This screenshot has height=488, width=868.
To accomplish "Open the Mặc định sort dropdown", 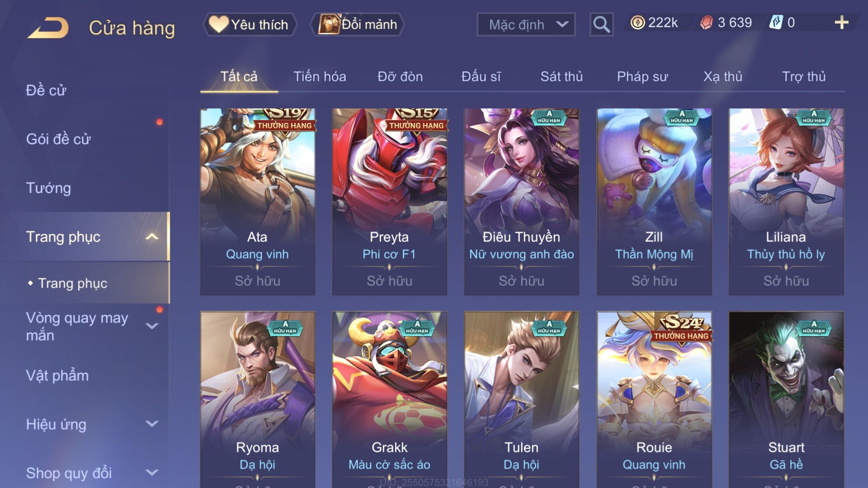I will (526, 25).
